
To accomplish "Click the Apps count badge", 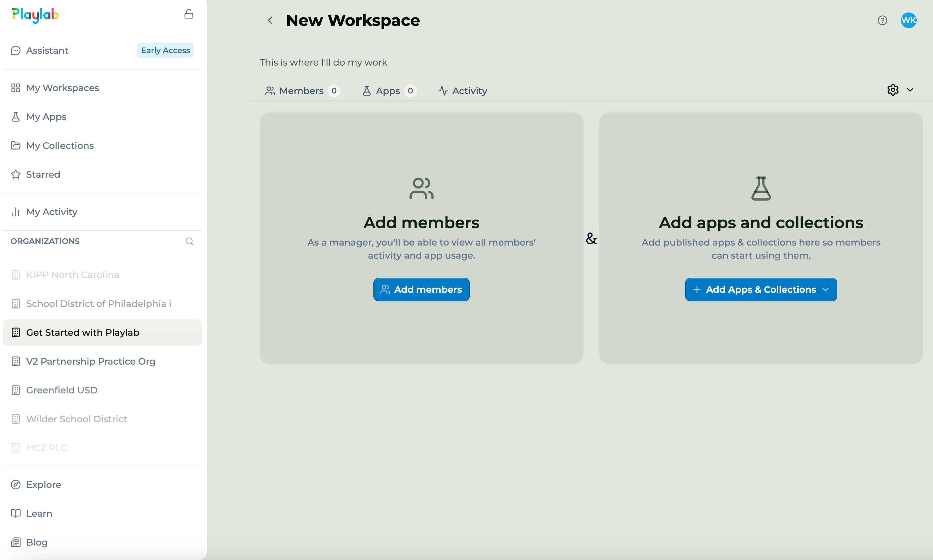I will coord(410,91).
